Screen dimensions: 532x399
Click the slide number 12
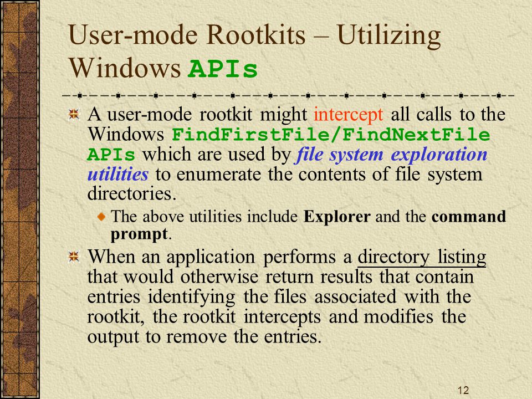coord(463,390)
